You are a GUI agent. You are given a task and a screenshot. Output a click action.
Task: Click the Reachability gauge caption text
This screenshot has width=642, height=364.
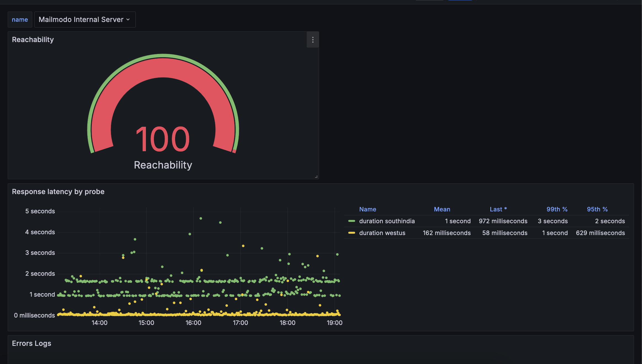click(x=163, y=165)
